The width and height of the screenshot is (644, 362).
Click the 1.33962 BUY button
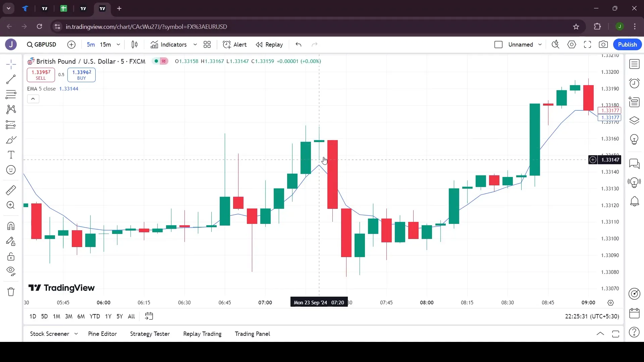click(x=82, y=75)
